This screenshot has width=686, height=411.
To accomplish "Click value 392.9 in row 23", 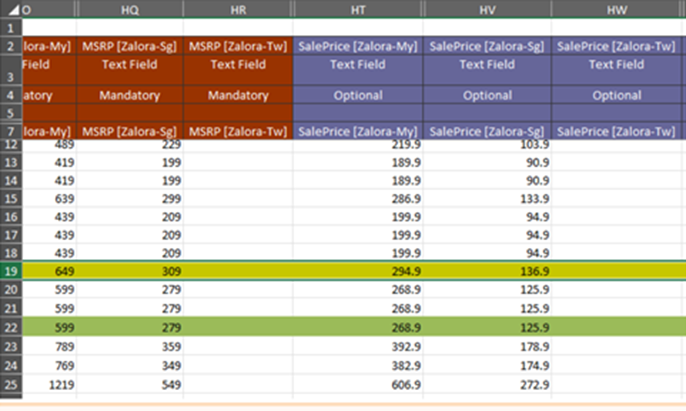I will click(x=406, y=347).
